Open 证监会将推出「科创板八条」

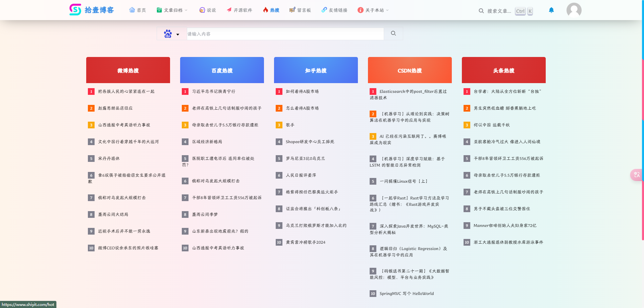pos(314,209)
